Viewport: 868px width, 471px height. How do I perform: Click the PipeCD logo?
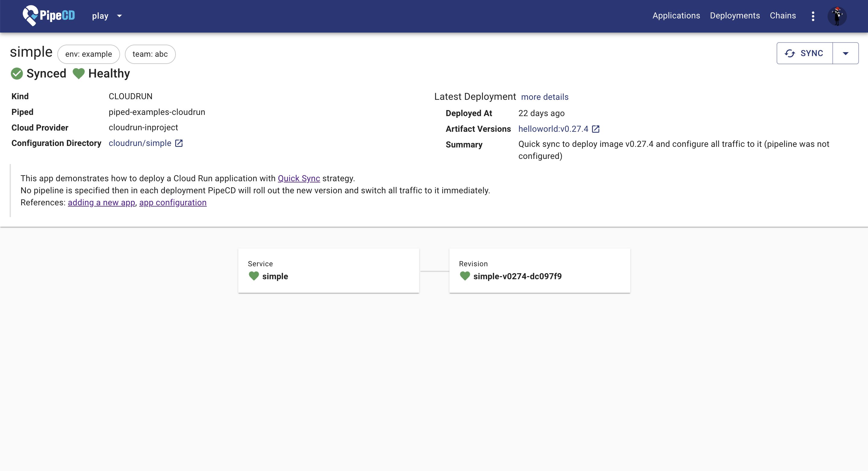pyautogui.click(x=49, y=15)
